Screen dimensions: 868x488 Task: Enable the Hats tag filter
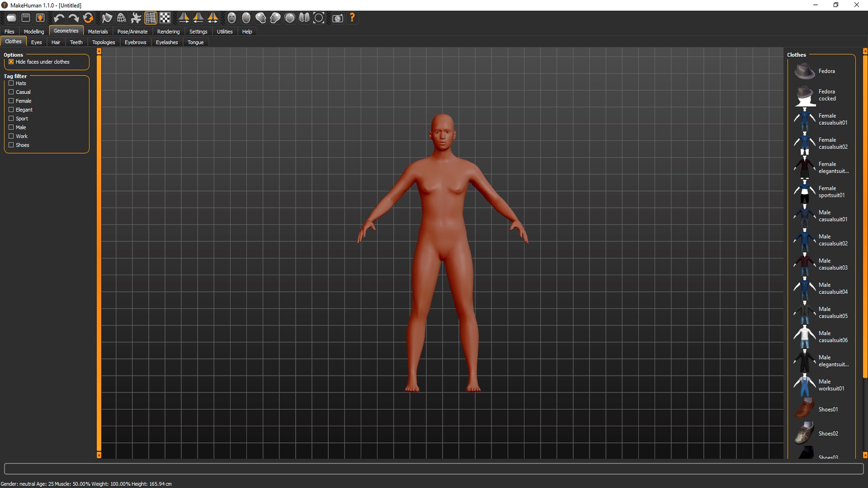[11, 83]
